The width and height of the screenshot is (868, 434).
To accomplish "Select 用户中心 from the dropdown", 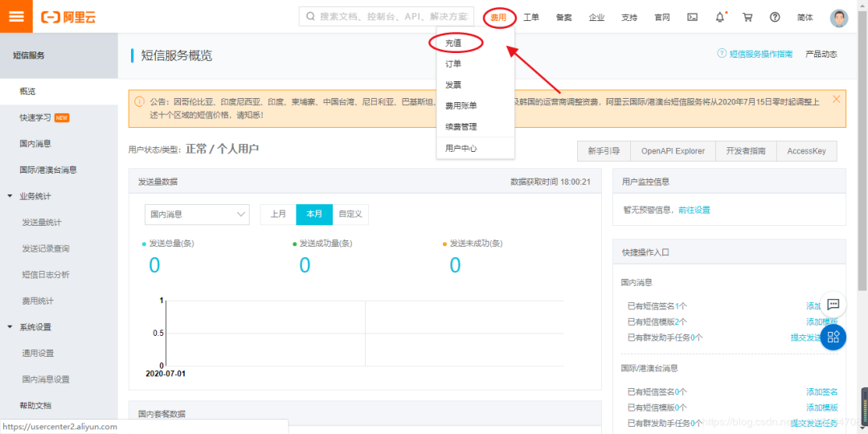I will (461, 148).
